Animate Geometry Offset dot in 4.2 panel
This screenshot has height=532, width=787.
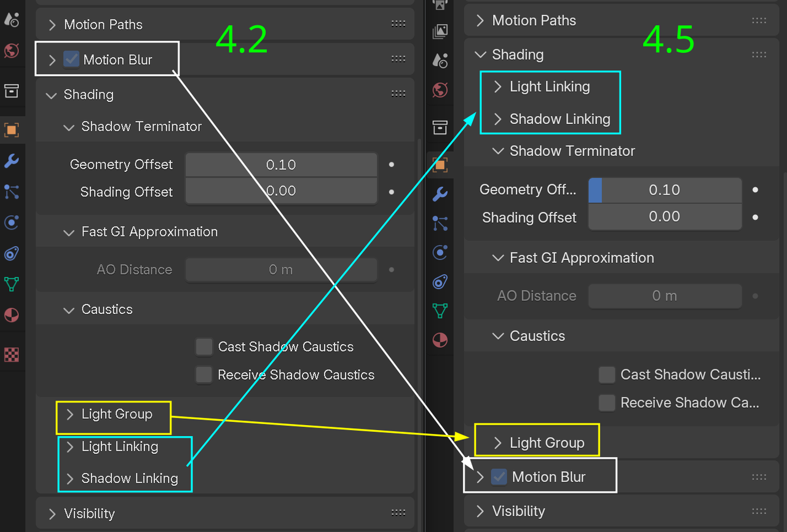point(392,165)
